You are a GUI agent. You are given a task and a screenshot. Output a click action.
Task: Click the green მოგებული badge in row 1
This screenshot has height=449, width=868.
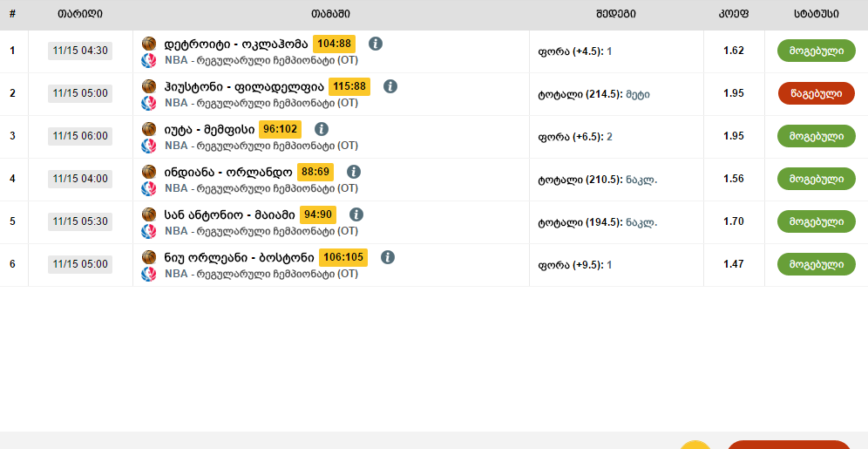(x=816, y=51)
